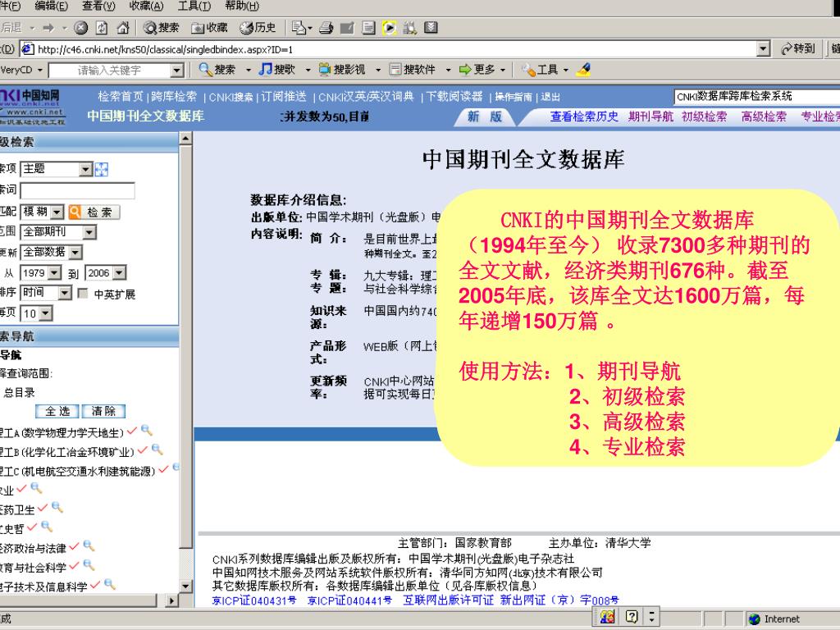Click VeryCD 工具 tools button
Screen dimensions: 840x630
[540, 70]
